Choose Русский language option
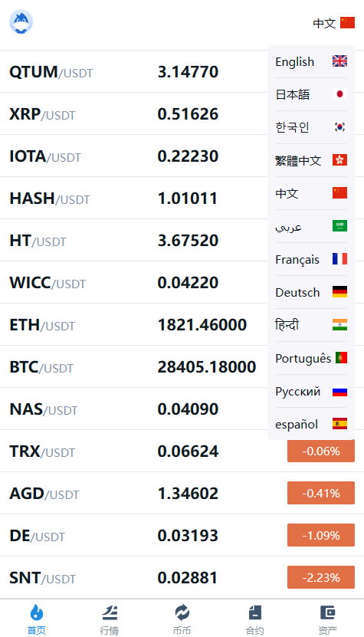364x637 pixels. [311, 391]
